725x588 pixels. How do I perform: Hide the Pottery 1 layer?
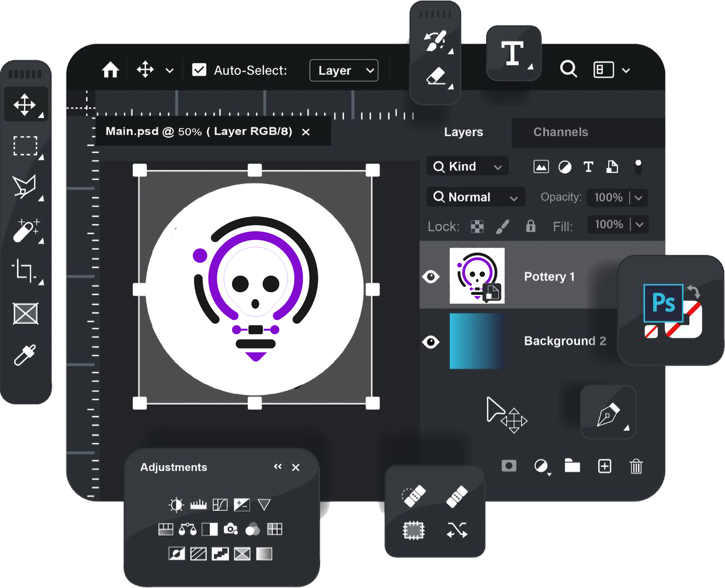click(431, 276)
